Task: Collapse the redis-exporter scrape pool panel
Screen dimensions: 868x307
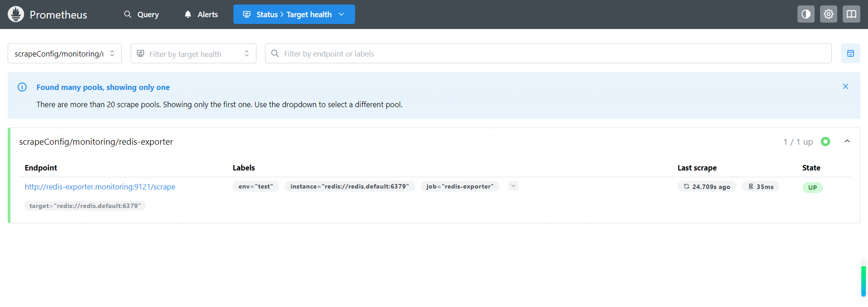Action: tap(847, 142)
